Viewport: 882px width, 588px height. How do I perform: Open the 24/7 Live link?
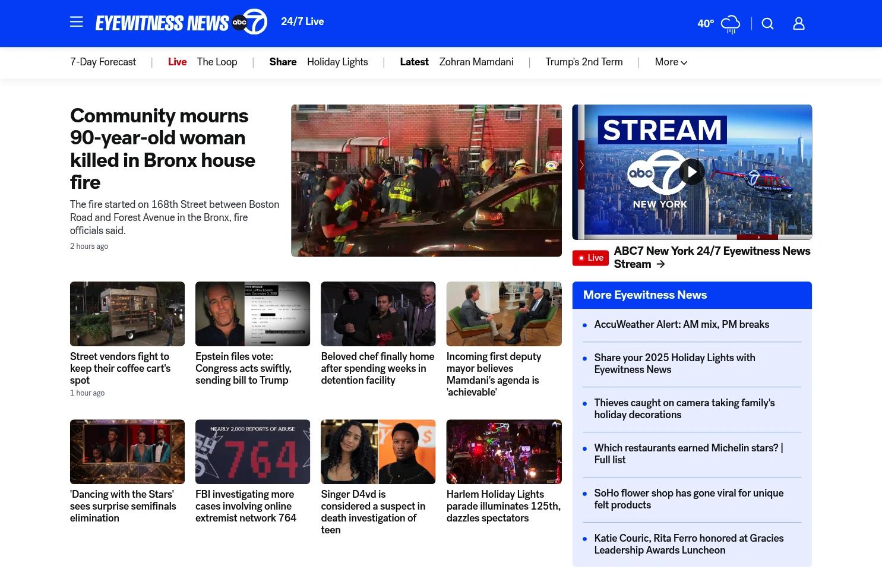[x=302, y=22]
